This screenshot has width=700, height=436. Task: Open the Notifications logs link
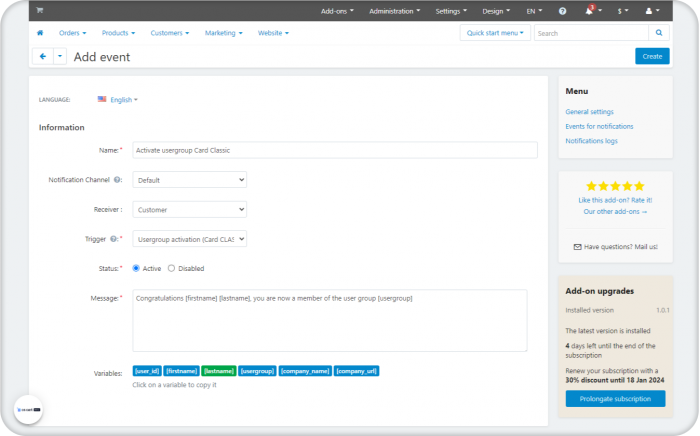click(592, 141)
